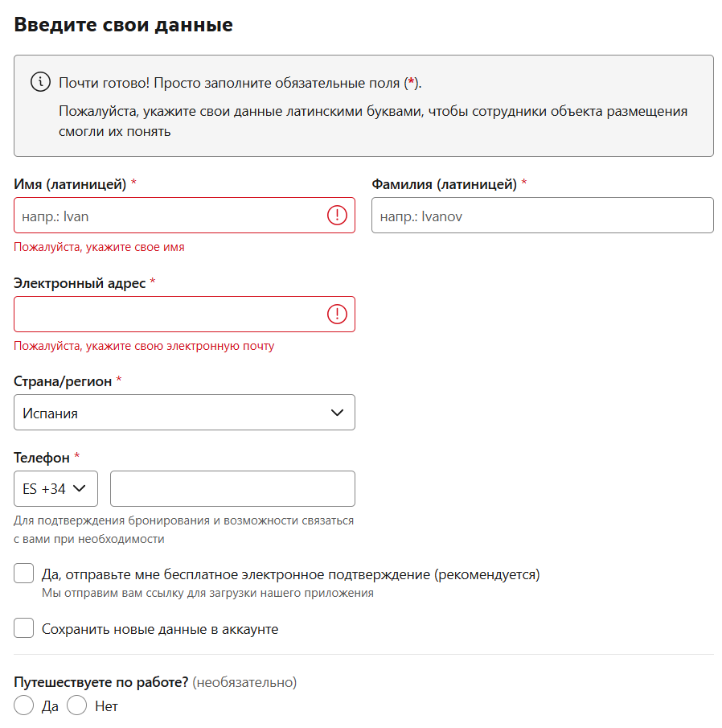Image resolution: width=722 pixels, height=728 pixels.
Task: Click the info icon in the notice box
Action: (40, 82)
